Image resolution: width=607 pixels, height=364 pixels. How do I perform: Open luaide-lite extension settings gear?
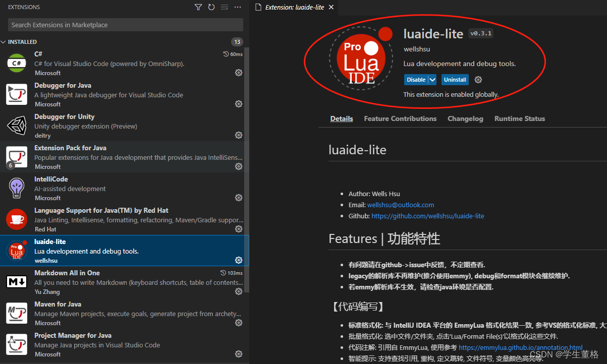pos(478,80)
